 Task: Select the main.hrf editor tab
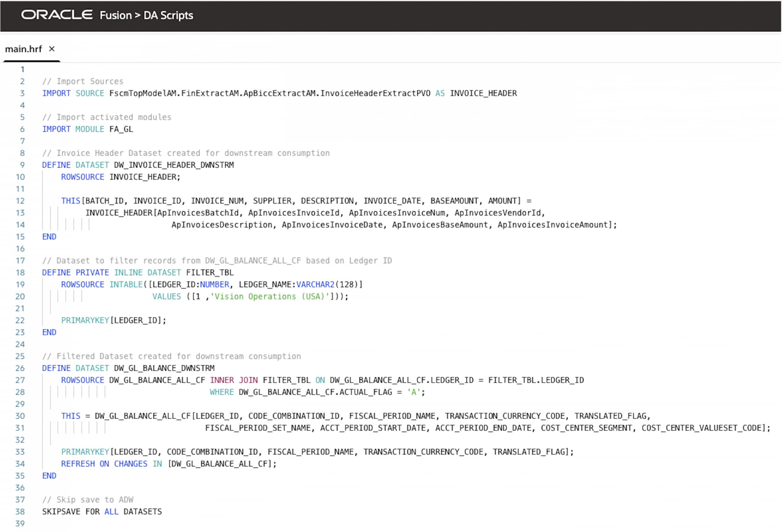pyautogui.click(x=24, y=49)
